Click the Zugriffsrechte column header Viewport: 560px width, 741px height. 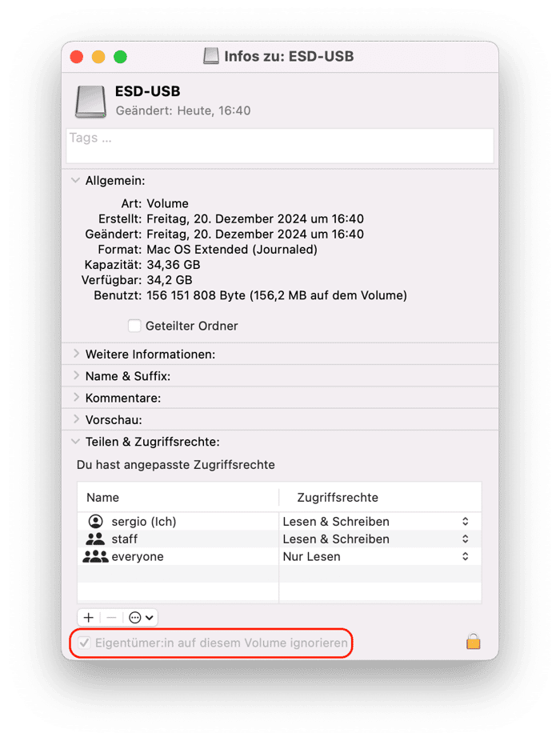(338, 497)
